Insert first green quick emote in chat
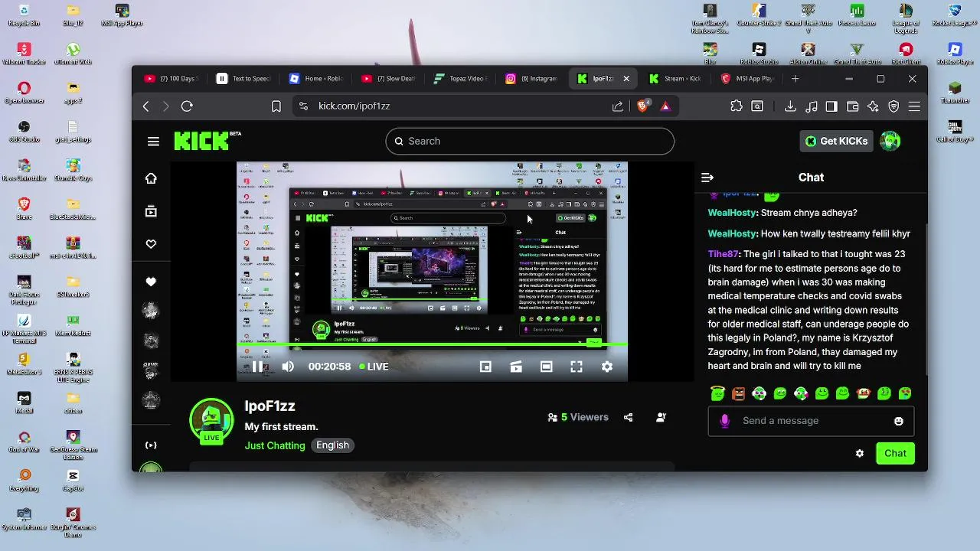 coord(717,393)
